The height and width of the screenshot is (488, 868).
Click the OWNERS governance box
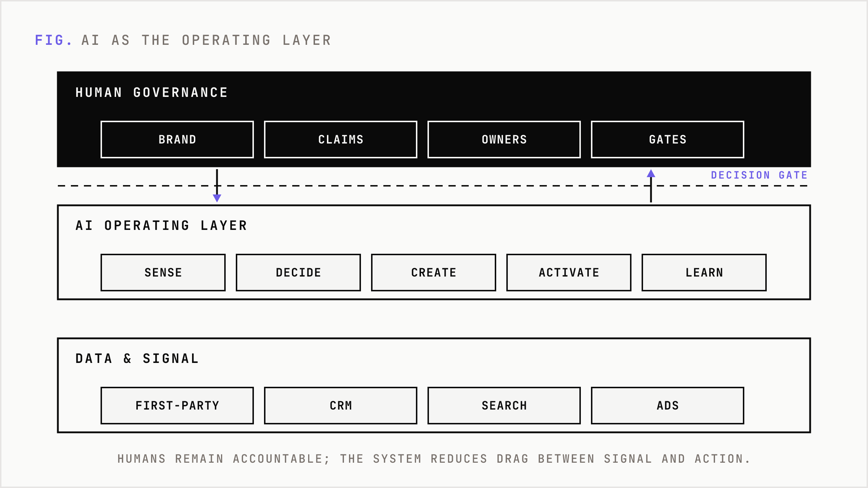tap(504, 140)
